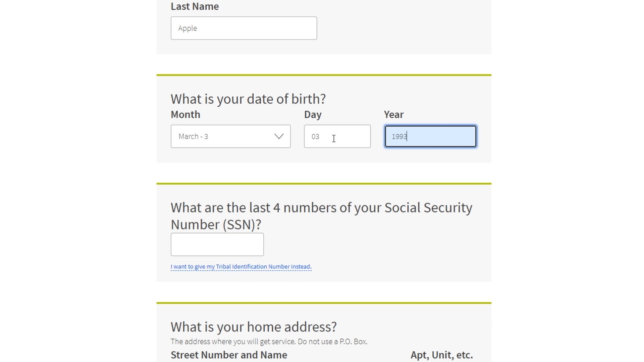The image size is (644, 362).
Task: Focus the Last Name field containing Apple
Action: tap(244, 28)
